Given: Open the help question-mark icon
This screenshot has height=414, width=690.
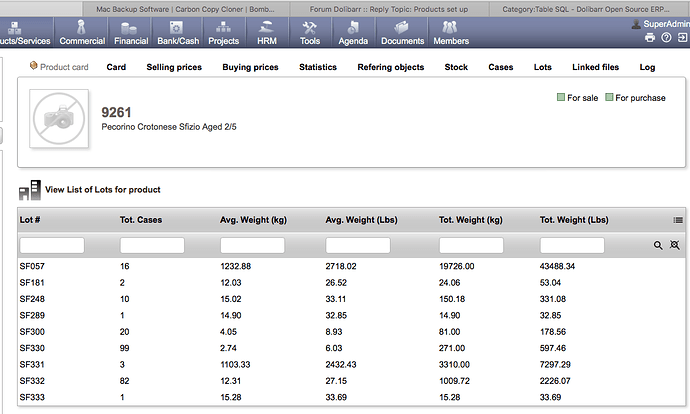Looking at the screenshot, I should (666, 37).
